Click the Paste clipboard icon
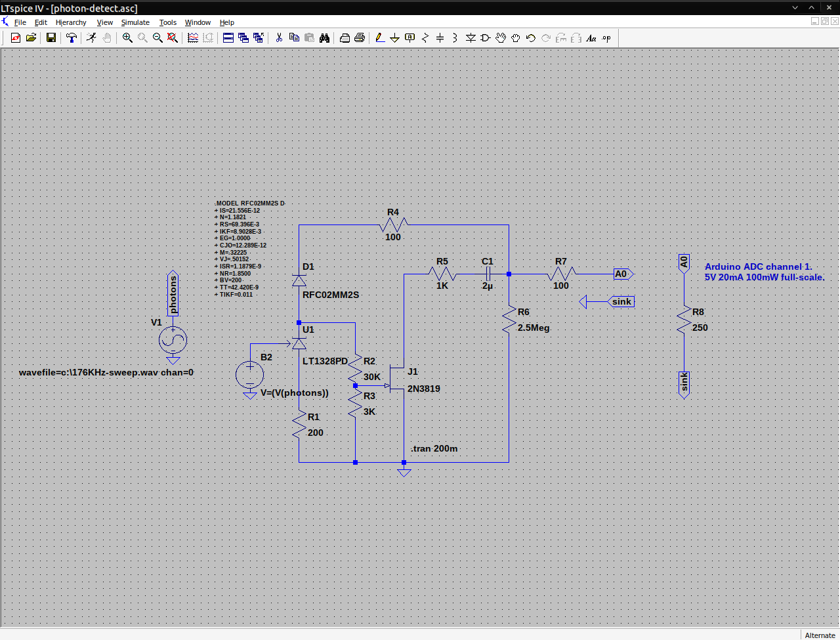This screenshot has width=840, height=640. 309,38
